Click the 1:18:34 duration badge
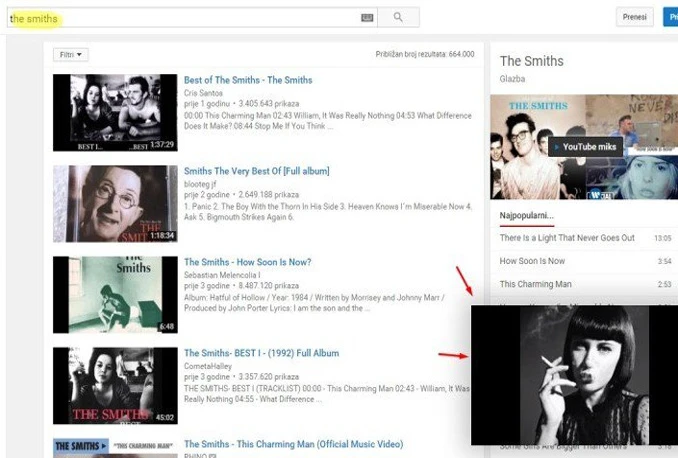Viewport: 678px width, 458px height. coord(162,236)
